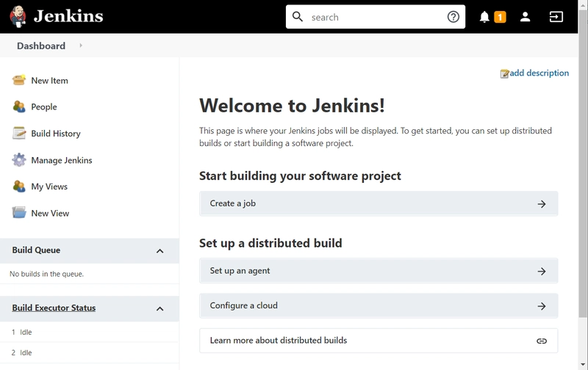Image resolution: width=588 pixels, height=370 pixels.
Task: Expand the Dashboard breadcrumb dropdown arrow
Action: [81, 46]
